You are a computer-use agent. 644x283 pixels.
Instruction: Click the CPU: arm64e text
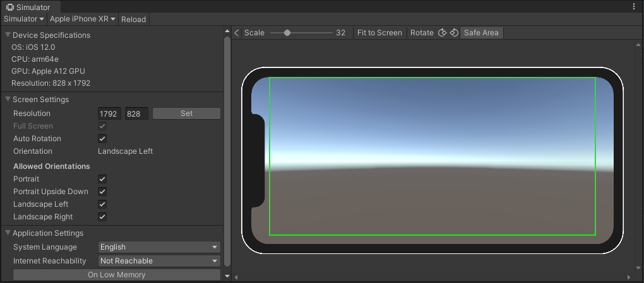click(35, 59)
